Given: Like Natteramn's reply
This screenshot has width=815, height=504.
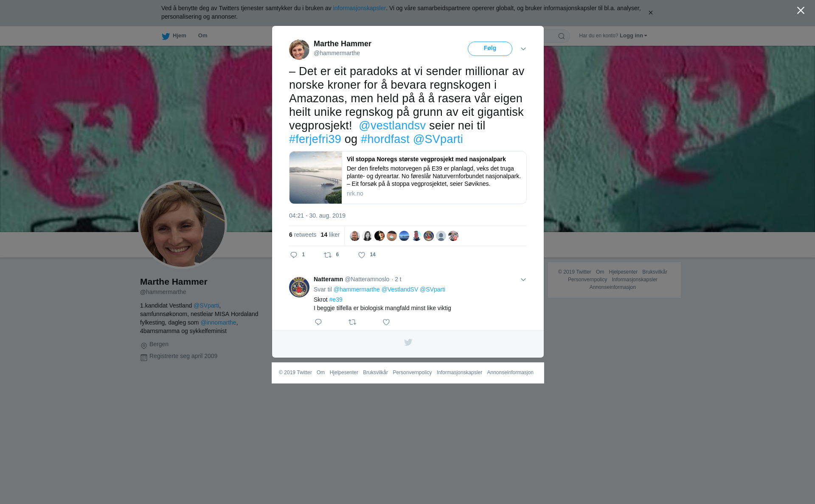Looking at the screenshot, I should click(x=386, y=322).
